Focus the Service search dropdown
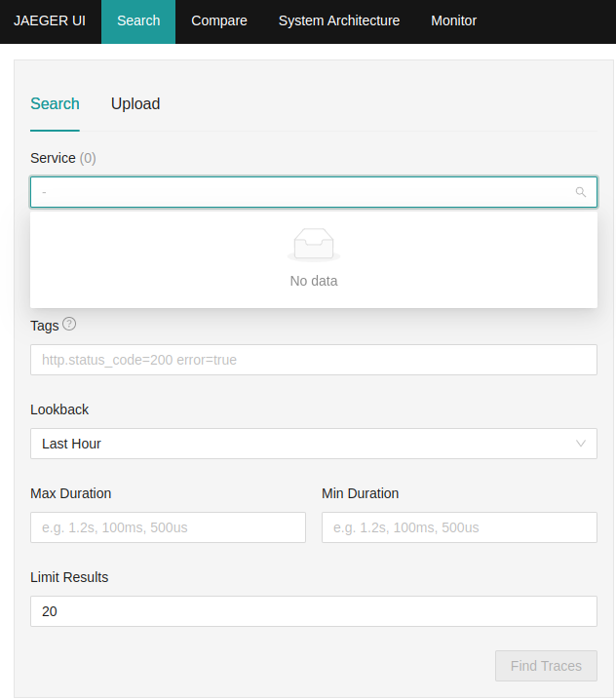616x700 pixels. click(314, 192)
